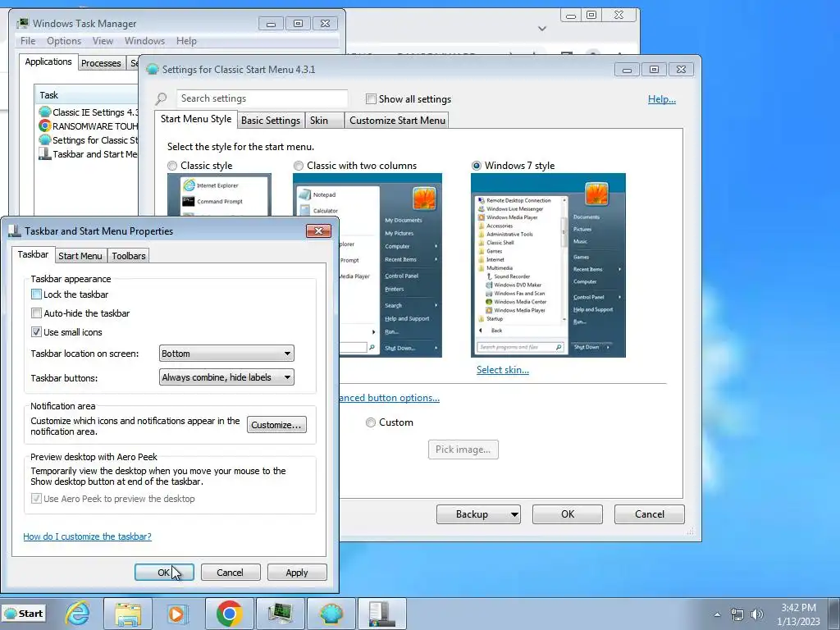Uncheck Use small icons
The width and height of the screenshot is (840, 630).
[36, 331]
